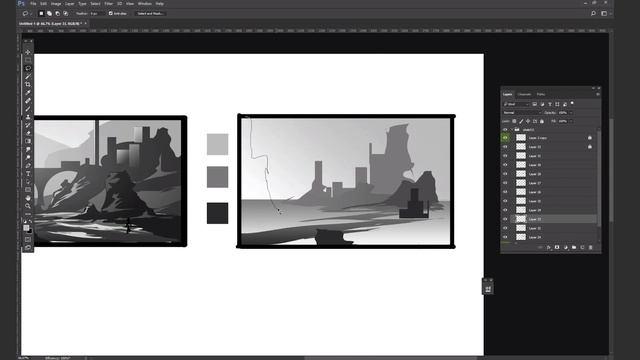Toggle layer filtering on/off switch
This screenshot has width=640, height=360.
[572, 104]
